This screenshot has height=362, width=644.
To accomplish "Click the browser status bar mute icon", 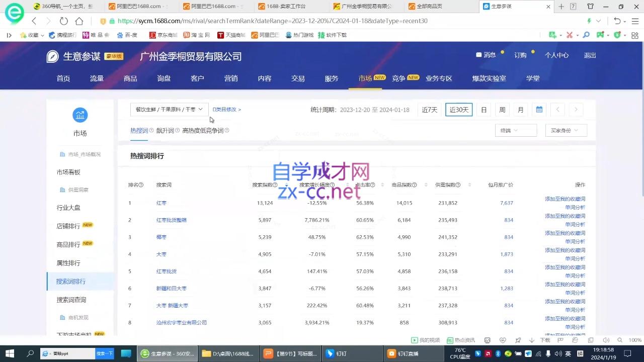I will [606, 340].
